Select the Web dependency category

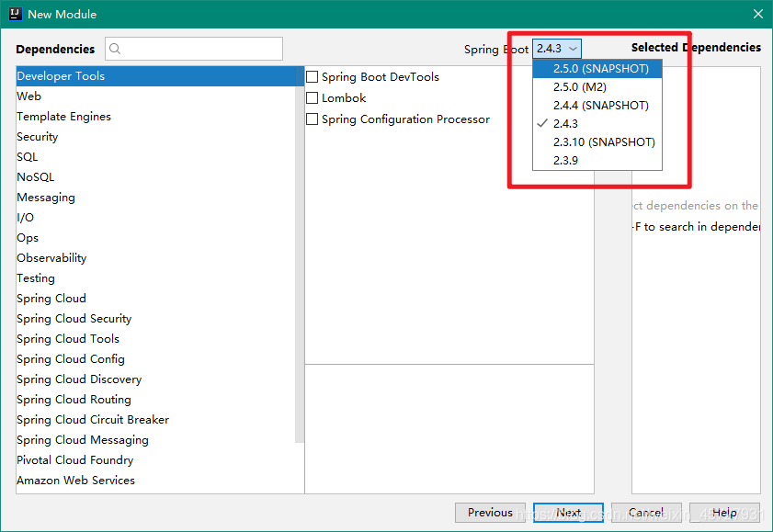(x=28, y=96)
